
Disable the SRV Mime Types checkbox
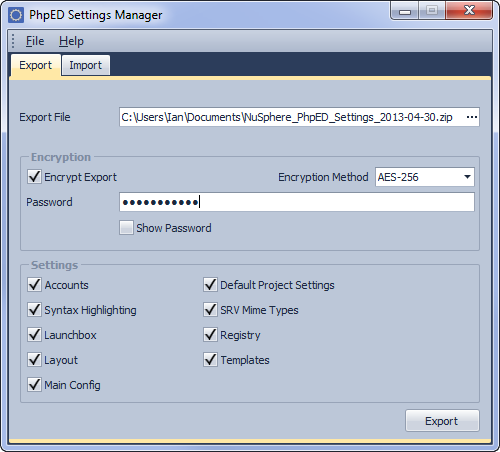pos(210,310)
